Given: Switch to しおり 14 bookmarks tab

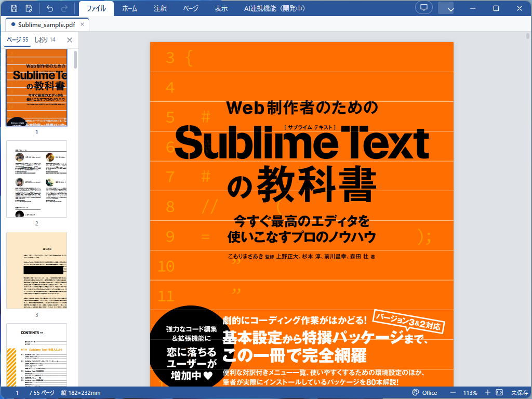Looking at the screenshot, I should (x=45, y=39).
